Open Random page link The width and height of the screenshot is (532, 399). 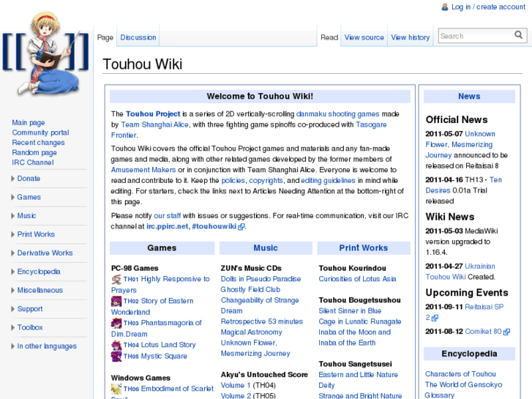pos(34,152)
